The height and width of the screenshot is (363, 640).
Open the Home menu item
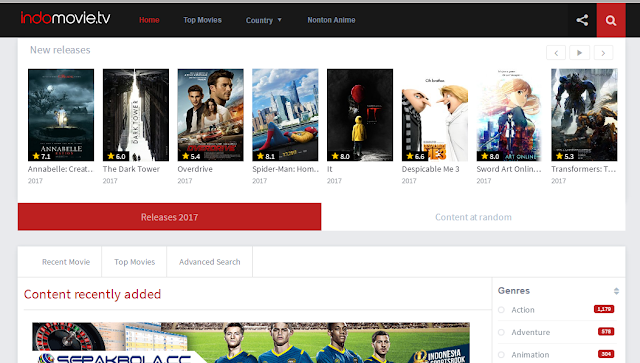(149, 20)
